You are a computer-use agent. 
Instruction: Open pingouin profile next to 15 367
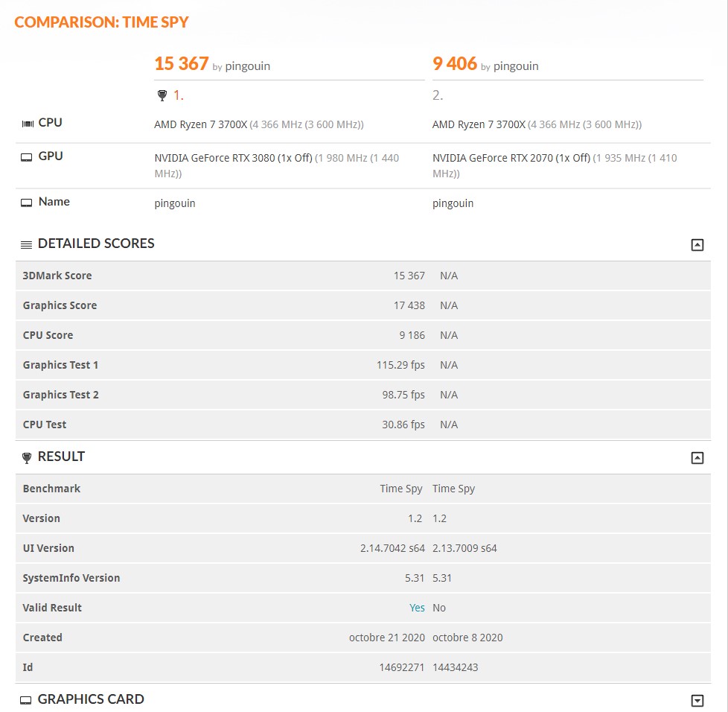click(247, 66)
